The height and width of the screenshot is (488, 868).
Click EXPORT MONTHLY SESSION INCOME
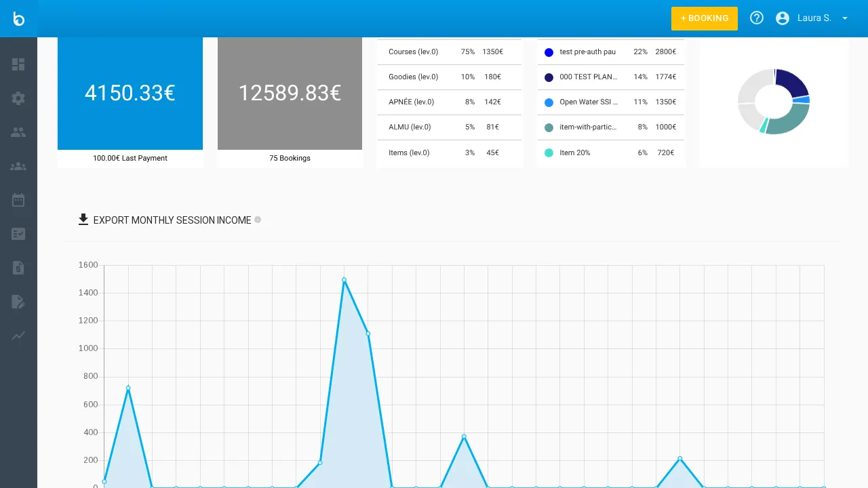point(171,220)
